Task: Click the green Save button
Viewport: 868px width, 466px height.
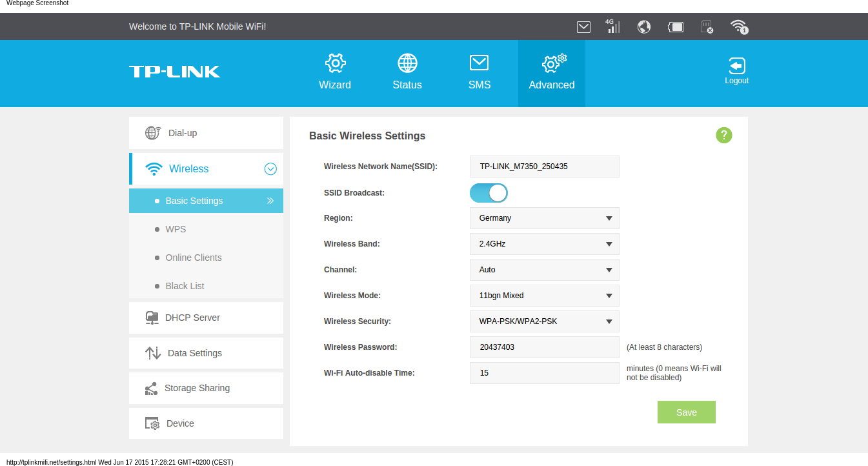Action: tap(686, 412)
